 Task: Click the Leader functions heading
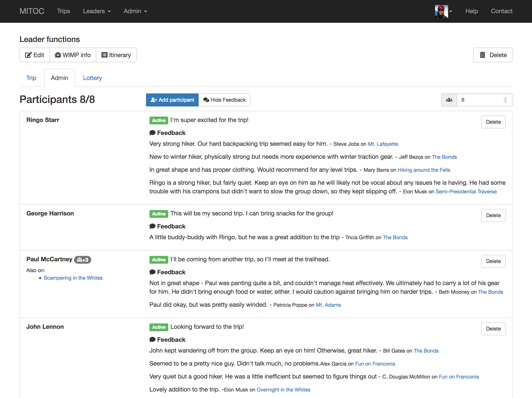point(50,39)
